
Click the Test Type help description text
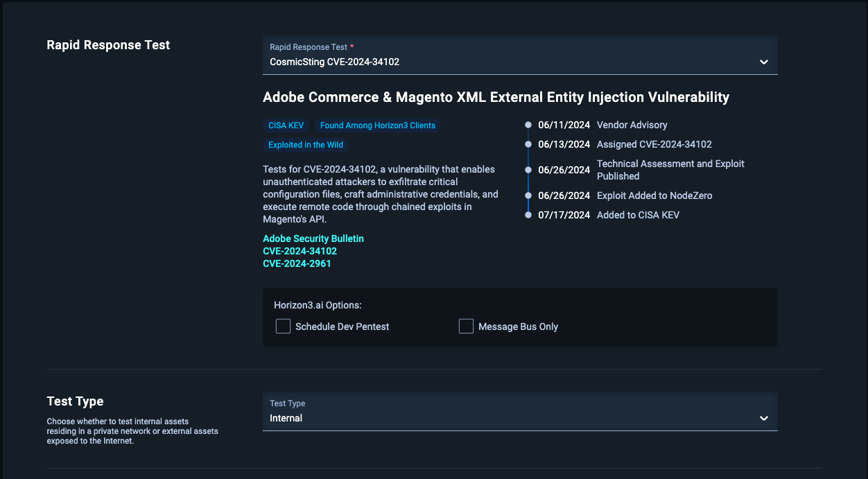click(x=132, y=431)
